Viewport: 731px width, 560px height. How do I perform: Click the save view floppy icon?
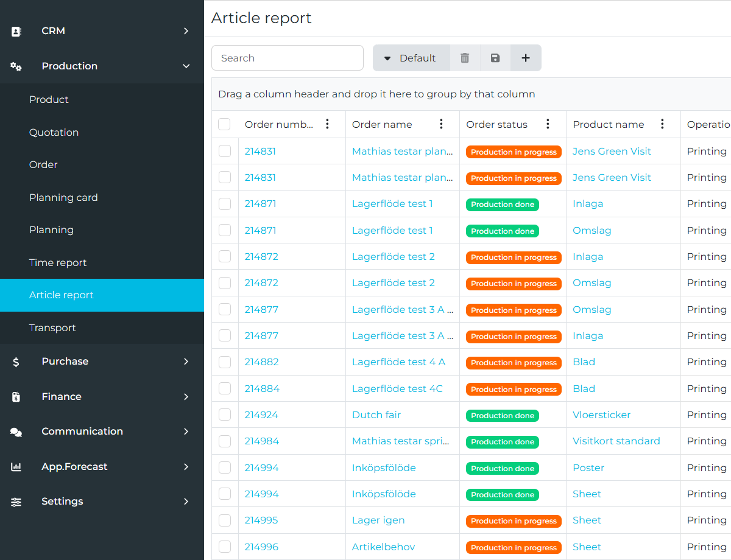(x=495, y=58)
